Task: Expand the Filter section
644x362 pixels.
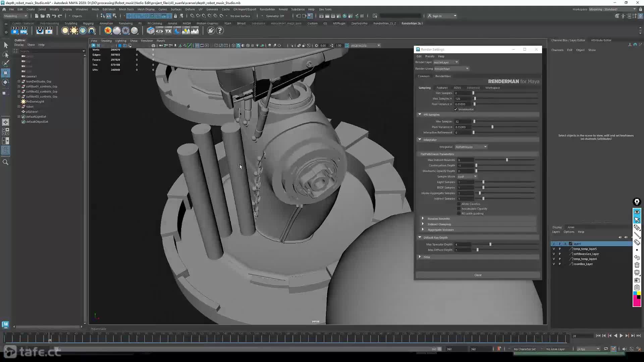Action: pos(420,257)
